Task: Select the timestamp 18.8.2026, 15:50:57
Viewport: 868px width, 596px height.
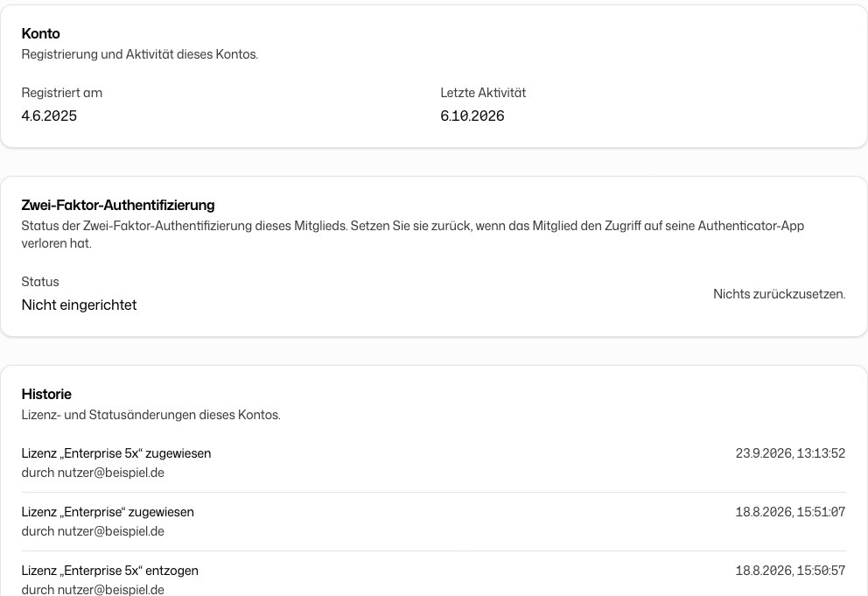Action: click(790, 571)
